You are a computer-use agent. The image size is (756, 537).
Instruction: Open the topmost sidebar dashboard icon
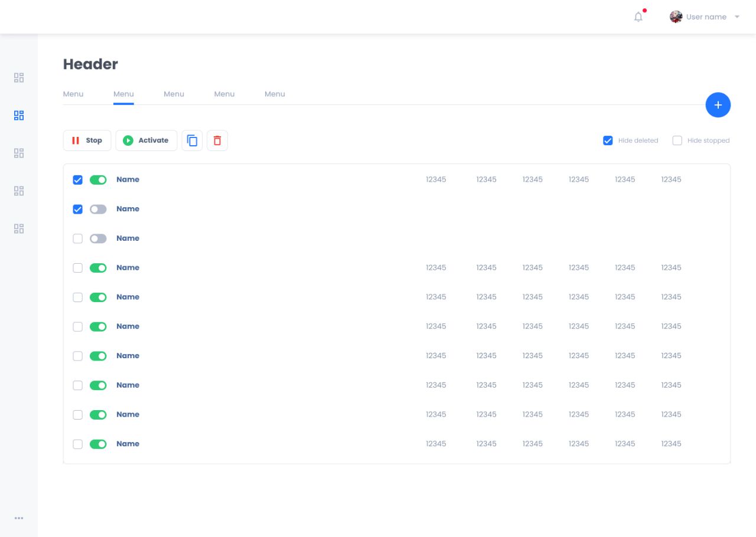point(19,77)
